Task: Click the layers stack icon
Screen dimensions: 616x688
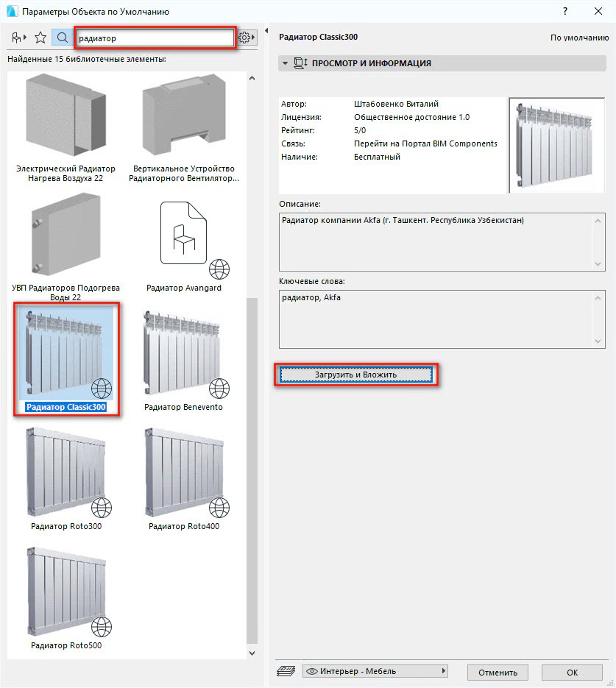Action: (x=286, y=671)
